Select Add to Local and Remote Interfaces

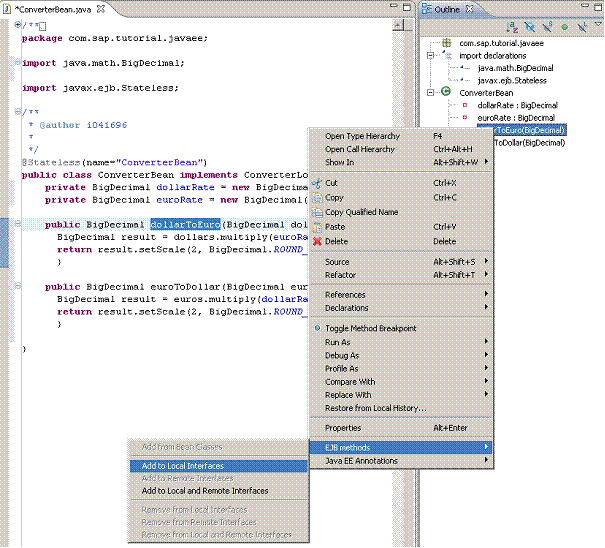[x=204, y=491]
